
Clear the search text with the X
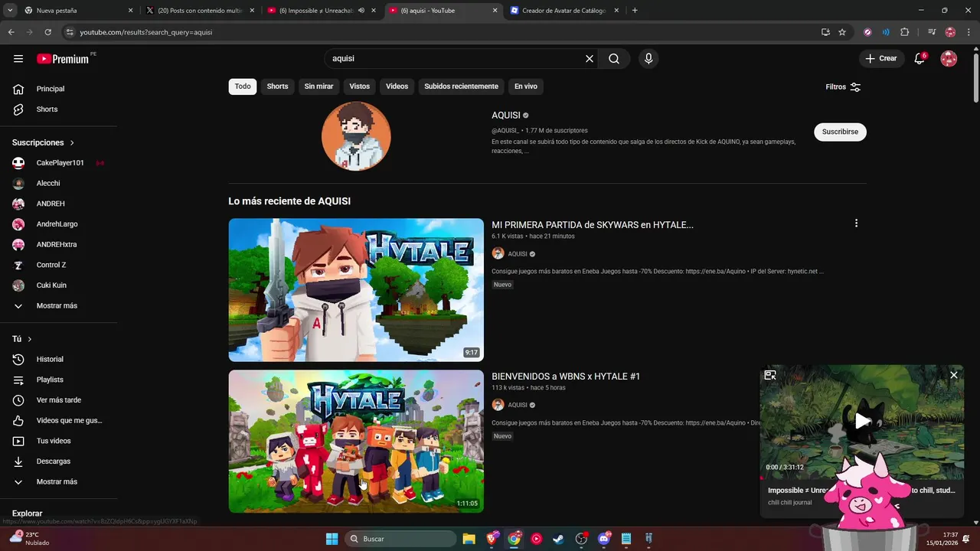pos(590,58)
